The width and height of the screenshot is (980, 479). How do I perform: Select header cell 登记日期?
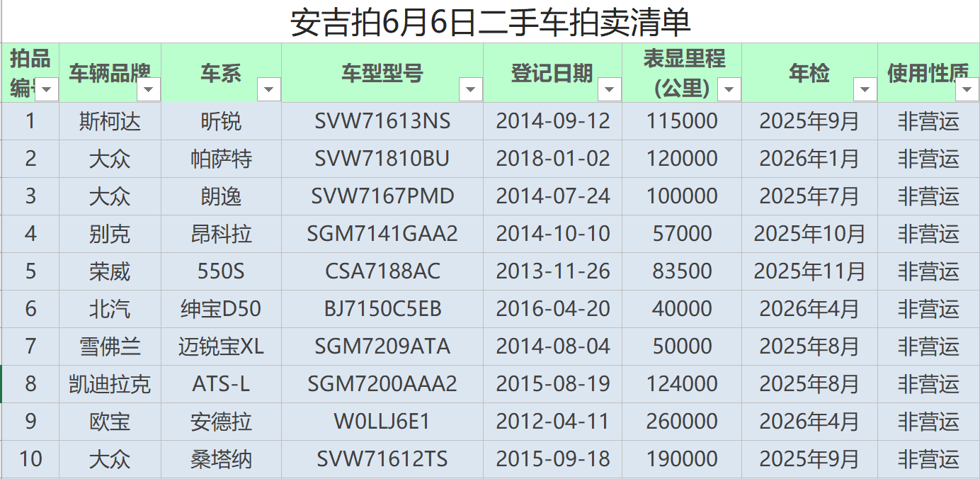coord(553,73)
